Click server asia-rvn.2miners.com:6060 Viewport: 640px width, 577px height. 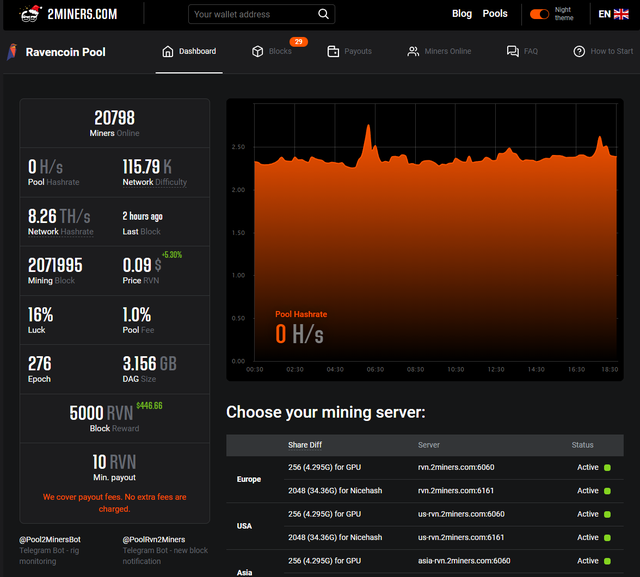pyautogui.click(x=464, y=561)
